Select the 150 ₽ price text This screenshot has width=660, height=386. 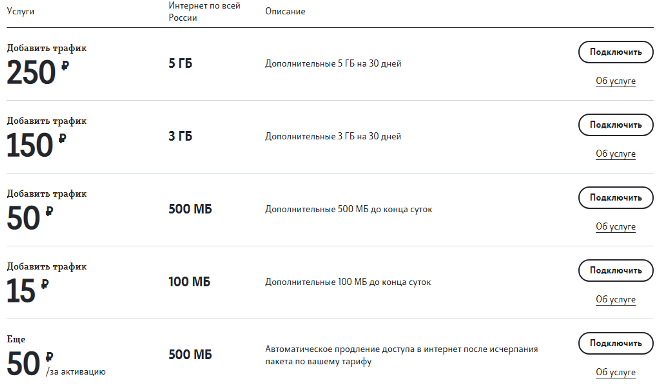pos(37,145)
